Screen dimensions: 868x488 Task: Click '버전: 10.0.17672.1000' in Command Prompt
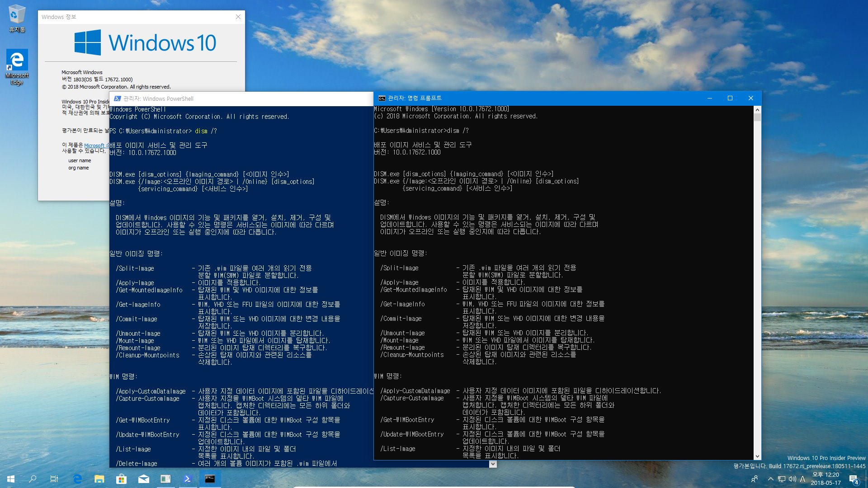[x=407, y=152]
